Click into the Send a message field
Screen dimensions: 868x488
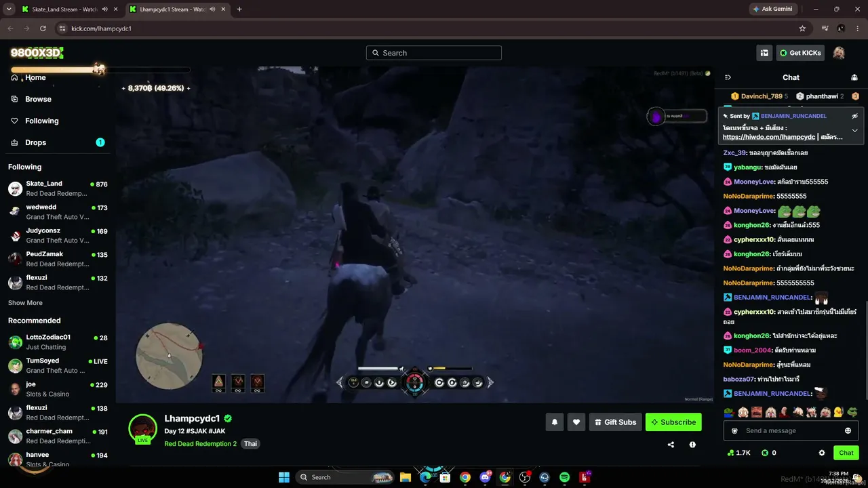(791, 430)
